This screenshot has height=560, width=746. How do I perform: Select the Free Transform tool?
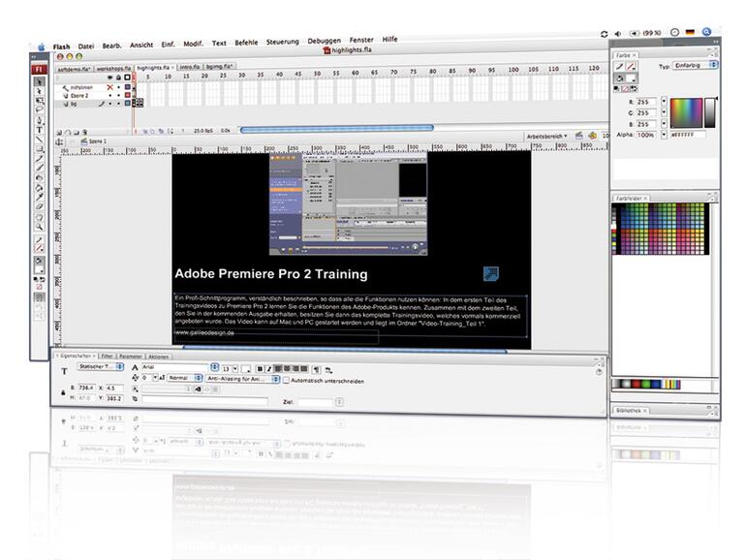[x=39, y=101]
